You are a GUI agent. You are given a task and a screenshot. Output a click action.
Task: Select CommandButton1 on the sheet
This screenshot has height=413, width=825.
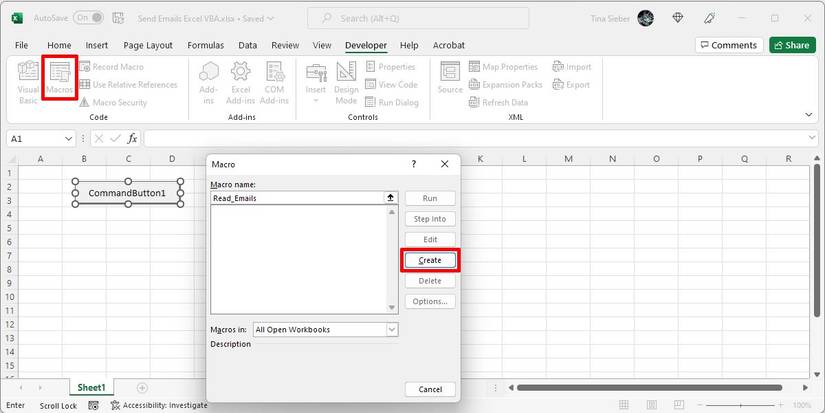pos(127,193)
